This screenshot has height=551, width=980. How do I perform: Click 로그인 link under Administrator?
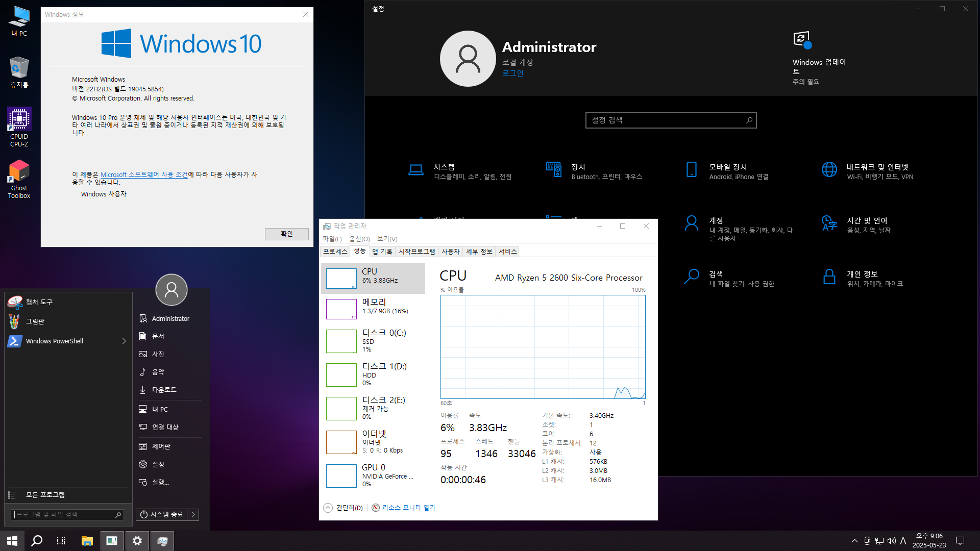coord(512,73)
